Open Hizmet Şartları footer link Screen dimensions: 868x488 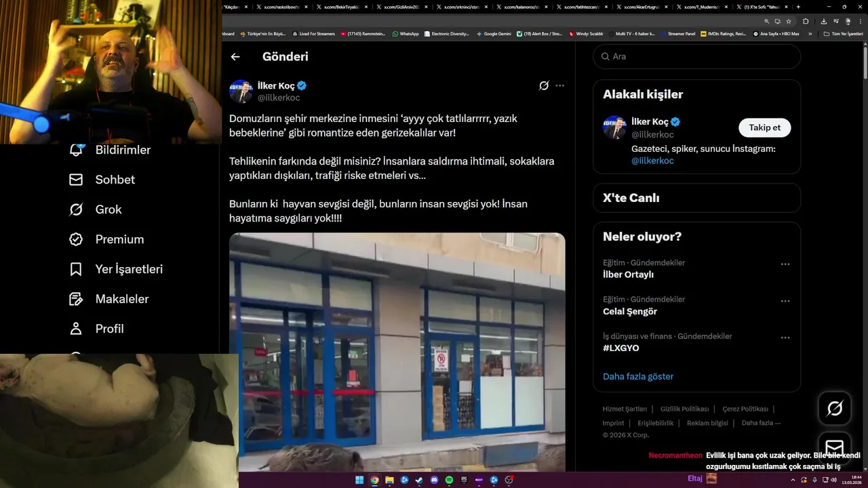coord(625,409)
